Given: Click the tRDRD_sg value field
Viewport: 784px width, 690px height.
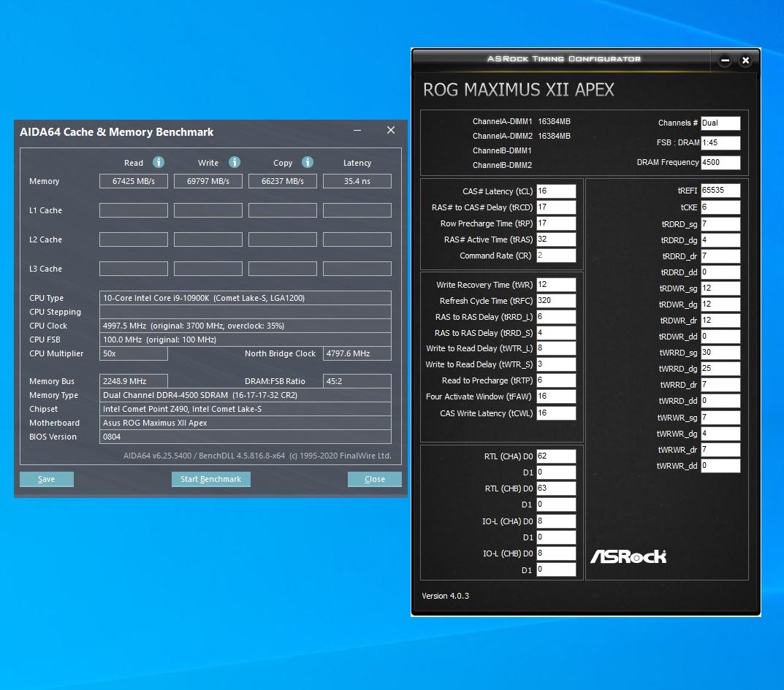Looking at the screenshot, I should [720, 224].
